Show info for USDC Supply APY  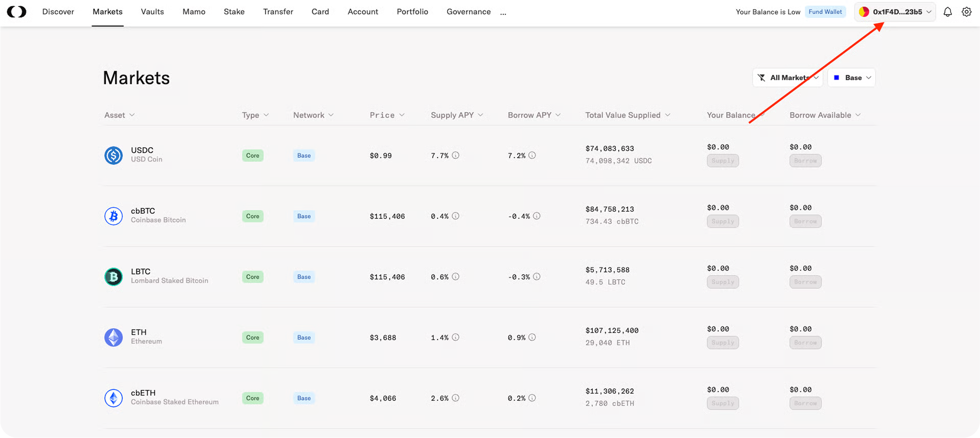[455, 155]
